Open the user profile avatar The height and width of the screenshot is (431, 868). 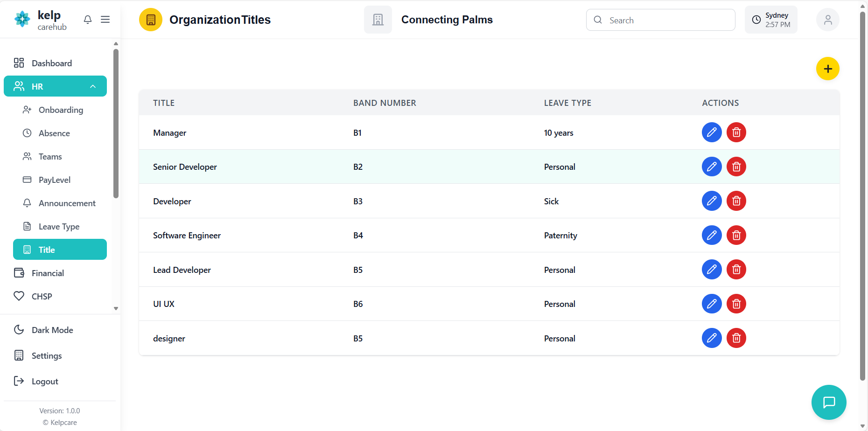pos(827,20)
